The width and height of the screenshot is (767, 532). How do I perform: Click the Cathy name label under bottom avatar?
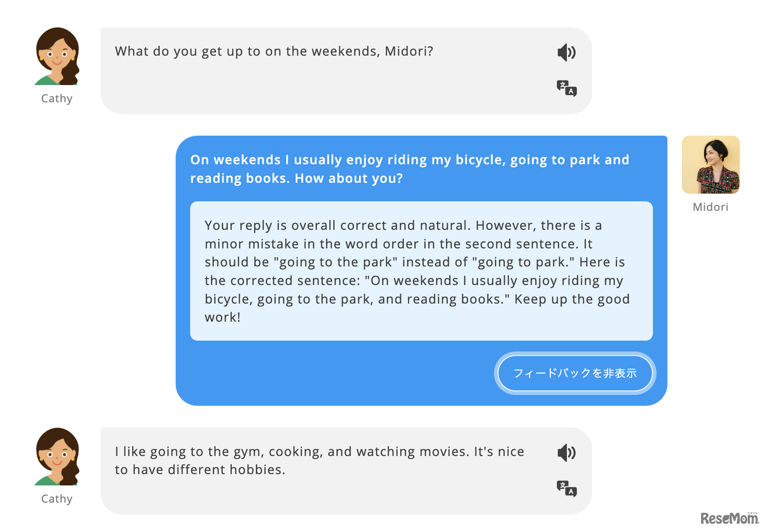pos(57,499)
